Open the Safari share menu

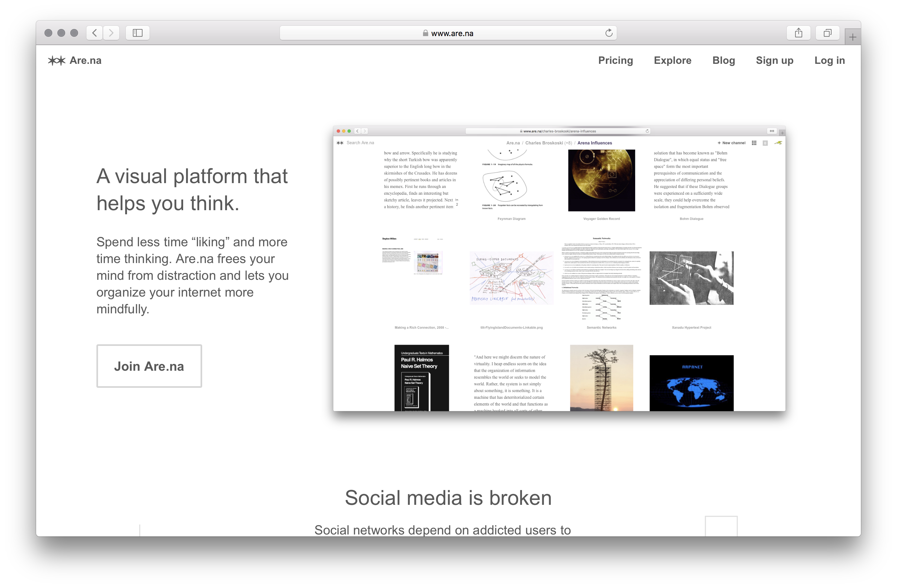[798, 33]
